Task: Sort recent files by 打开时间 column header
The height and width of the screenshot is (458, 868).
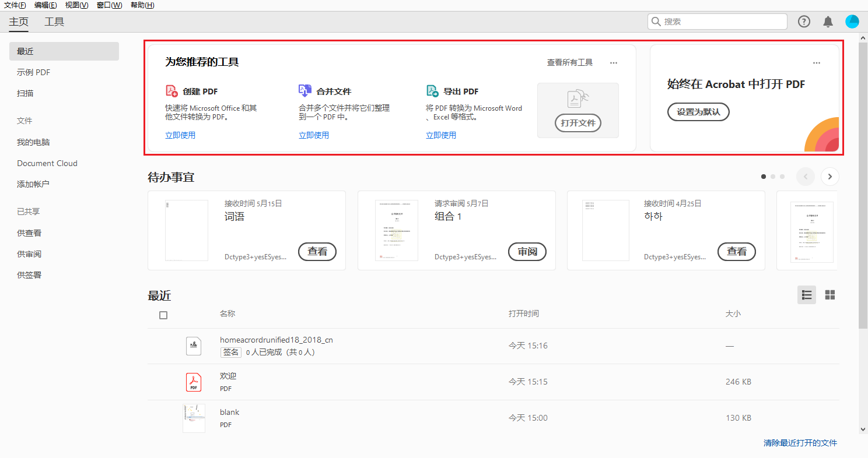Action: pos(524,313)
